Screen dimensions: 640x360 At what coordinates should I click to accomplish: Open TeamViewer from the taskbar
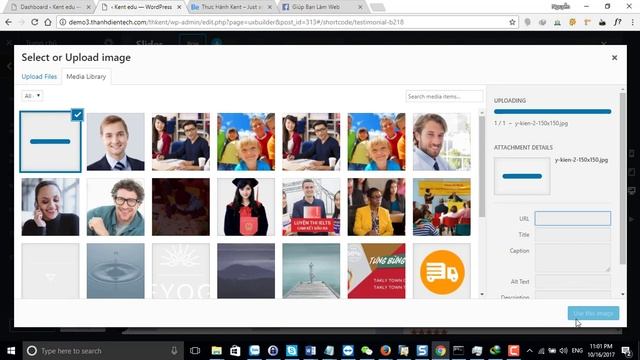click(348, 351)
